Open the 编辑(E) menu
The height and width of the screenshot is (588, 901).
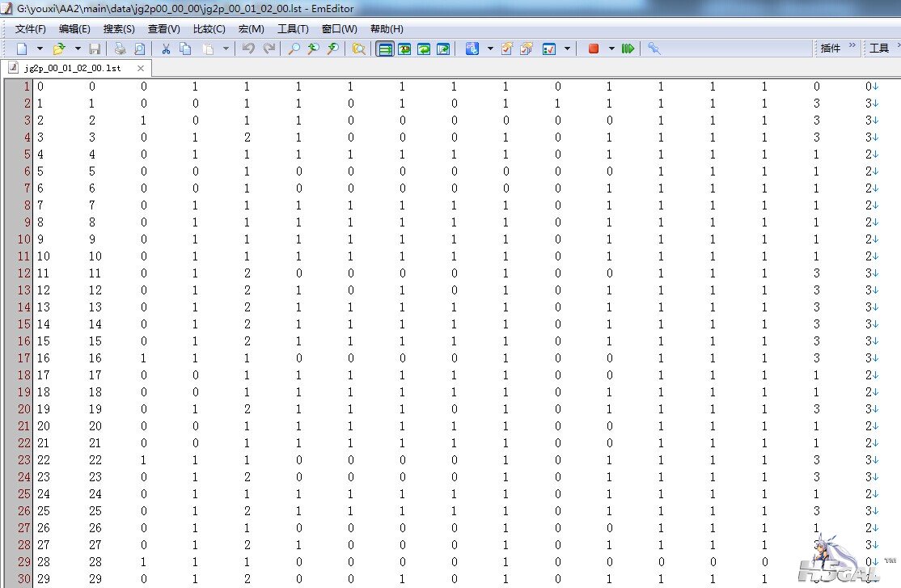[74, 29]
